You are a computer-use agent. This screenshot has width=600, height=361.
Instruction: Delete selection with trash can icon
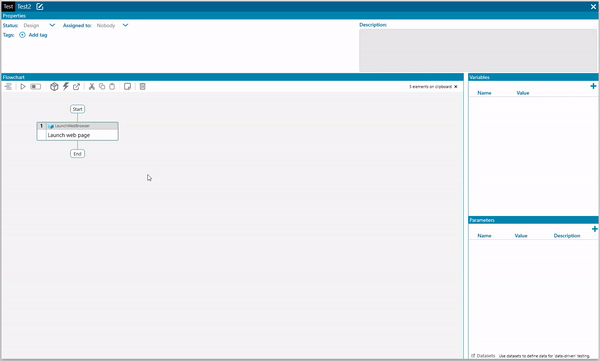142,87
